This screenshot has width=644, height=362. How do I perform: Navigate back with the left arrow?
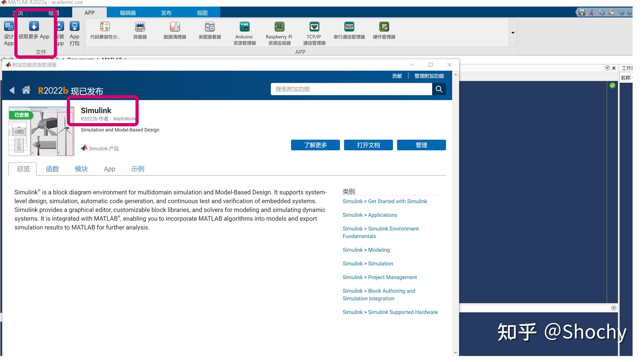(x=12, y=90)
